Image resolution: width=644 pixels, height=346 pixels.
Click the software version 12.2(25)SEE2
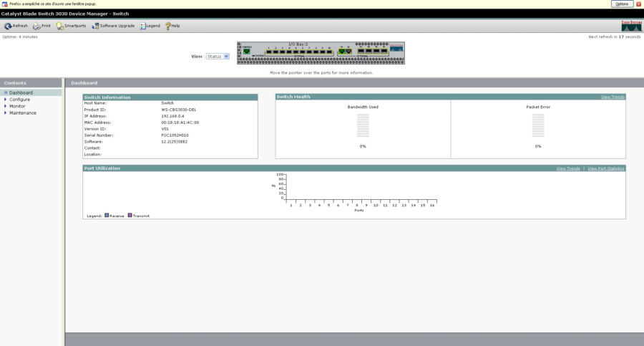(174, 142)
